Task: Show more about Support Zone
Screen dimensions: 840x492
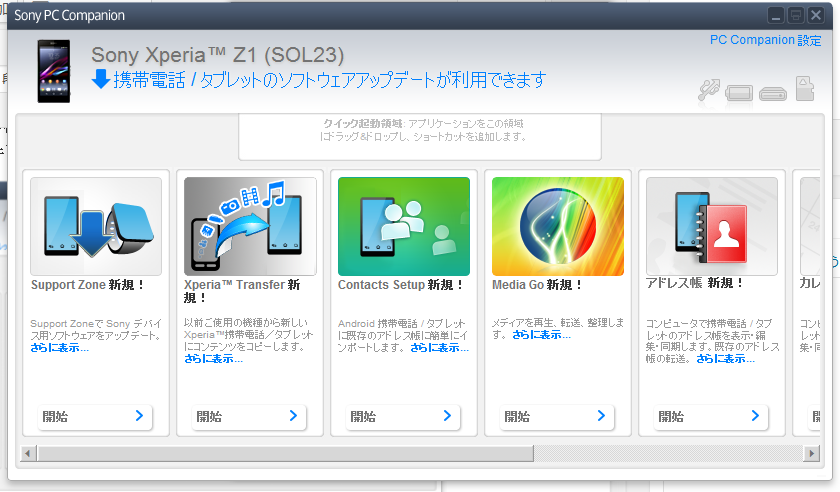Action: point(59,348)
